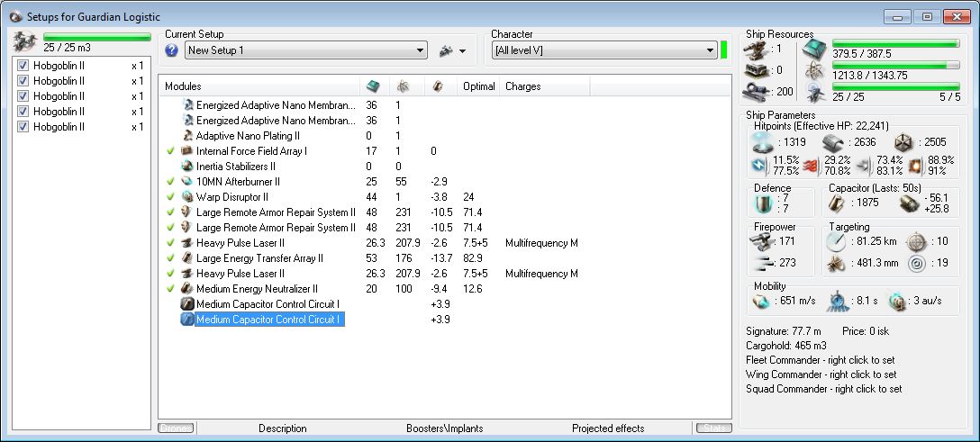Click Multifrequency M charge of second pulse laser
The width and height of the screenshot is (980, 442).
pyautogui.click(x=541, y=274)
